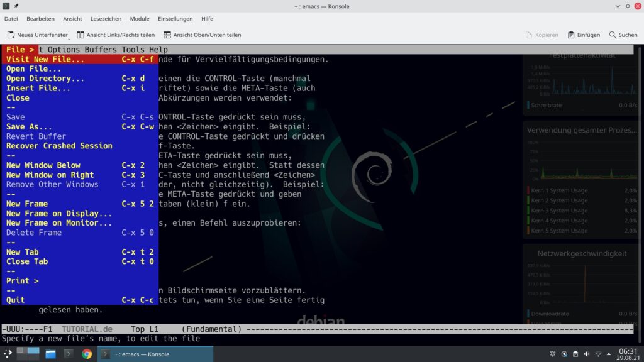644x362 pixels.
Task: Select Recover Crashed Session entry
Action: tap(80, 146)
